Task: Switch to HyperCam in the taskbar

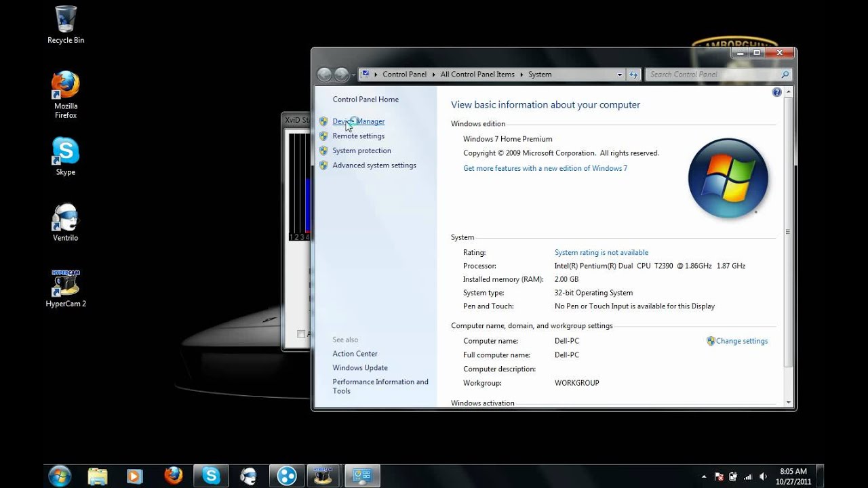Action: [x=325, y=476]
